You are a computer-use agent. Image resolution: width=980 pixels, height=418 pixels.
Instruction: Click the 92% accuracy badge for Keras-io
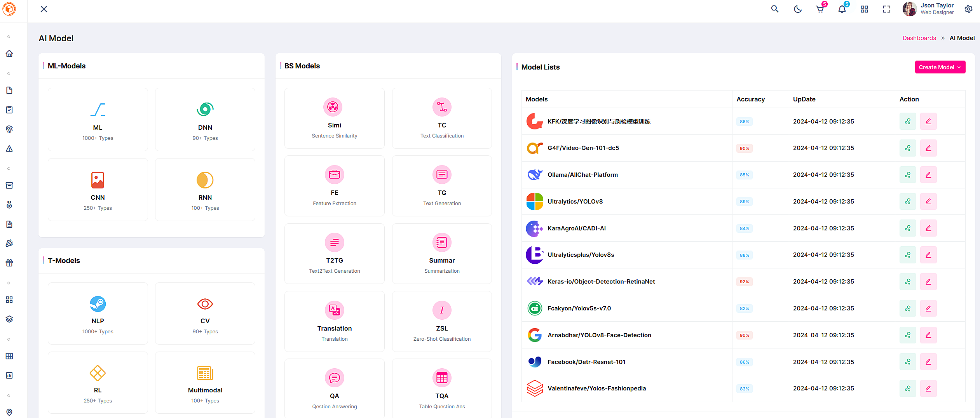pos(744,282)
